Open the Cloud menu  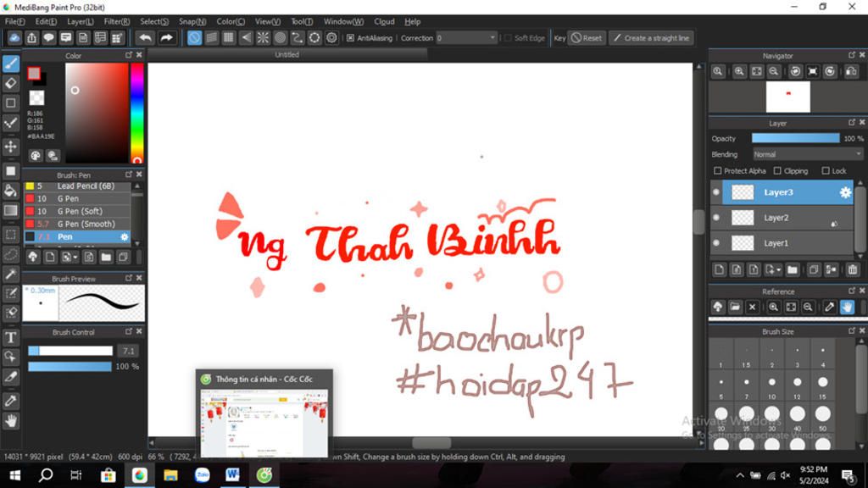pos(384,21)
